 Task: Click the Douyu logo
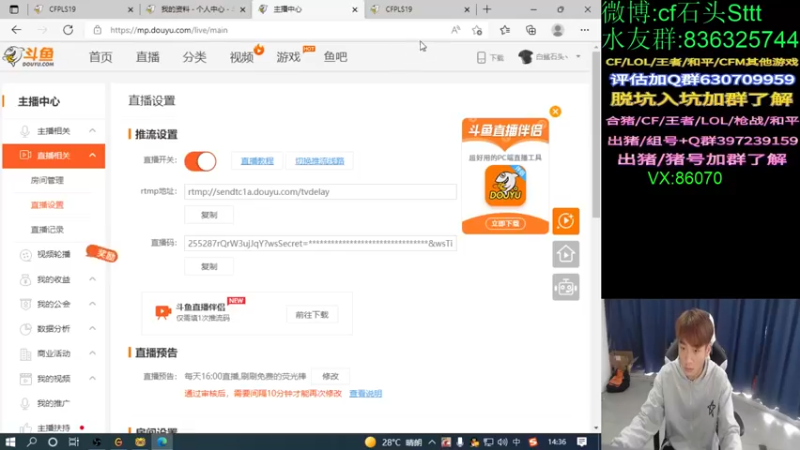pos(29,56)
